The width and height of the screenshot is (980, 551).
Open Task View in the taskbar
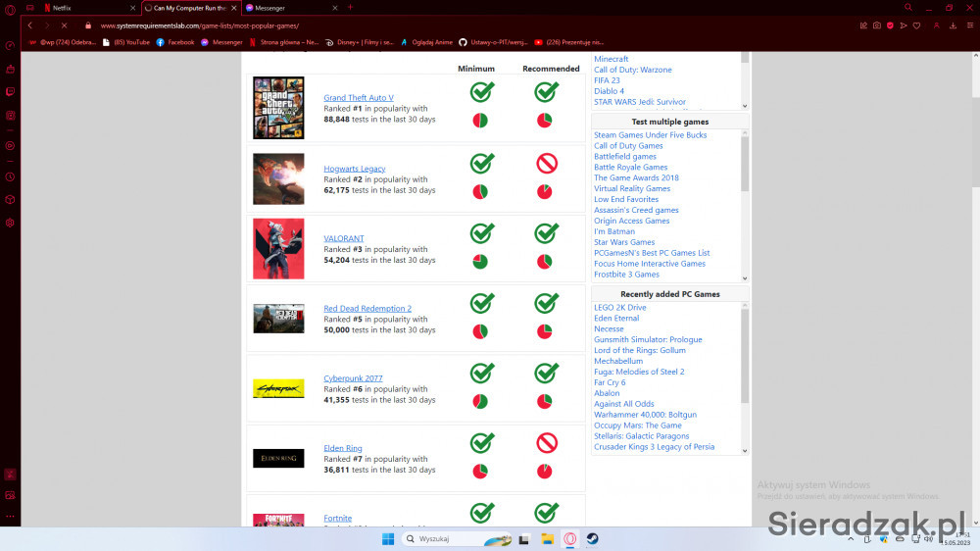point(523,538)
